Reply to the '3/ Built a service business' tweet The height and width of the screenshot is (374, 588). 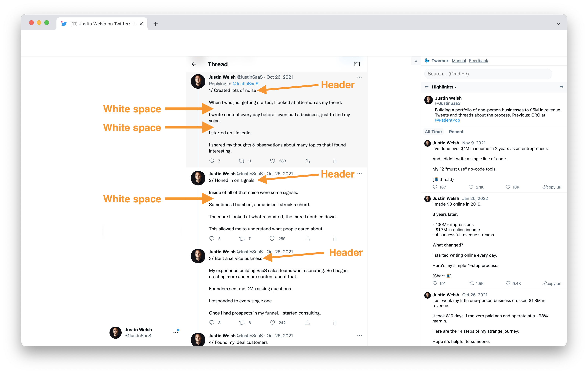click(212, 323)
